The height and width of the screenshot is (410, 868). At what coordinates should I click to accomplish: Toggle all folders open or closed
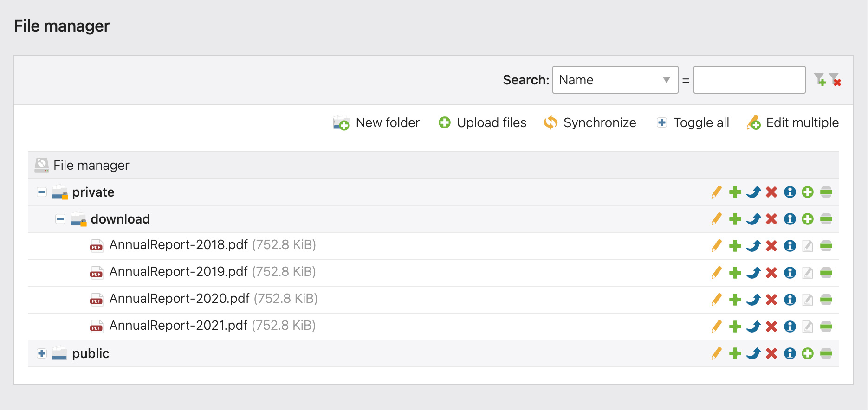(x=693, y=122)
